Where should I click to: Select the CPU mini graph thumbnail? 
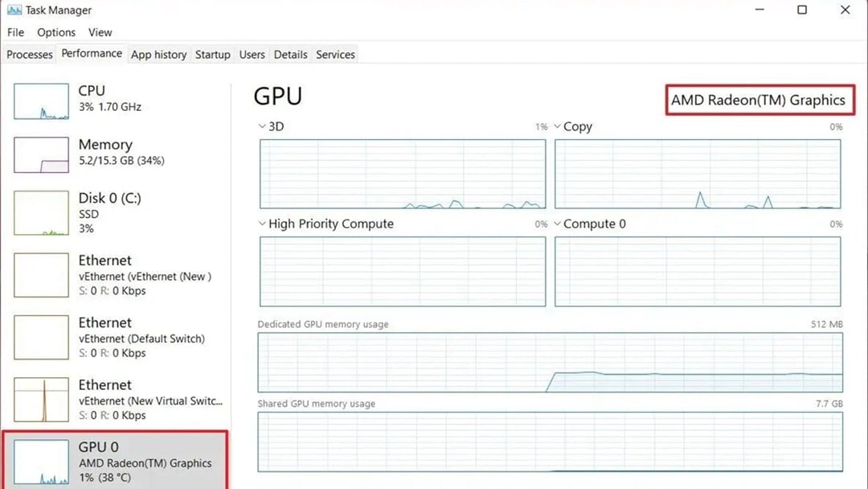[41, 101]
